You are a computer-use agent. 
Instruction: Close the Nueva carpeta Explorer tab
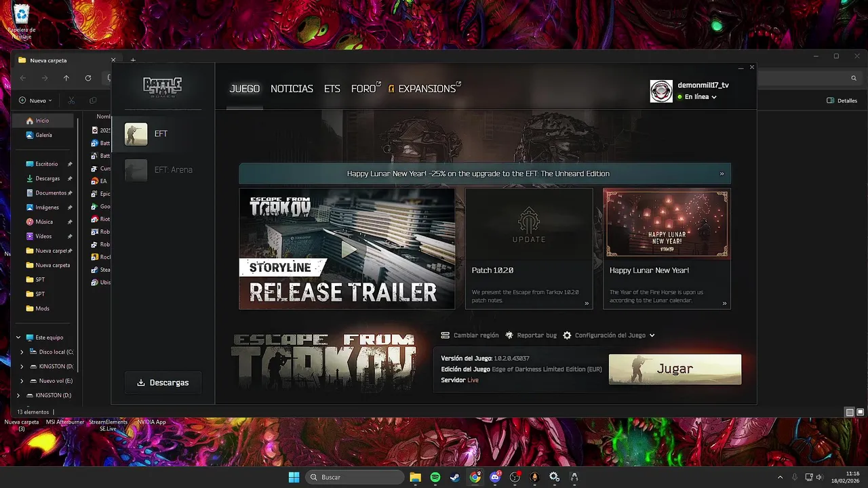[113, 60]
